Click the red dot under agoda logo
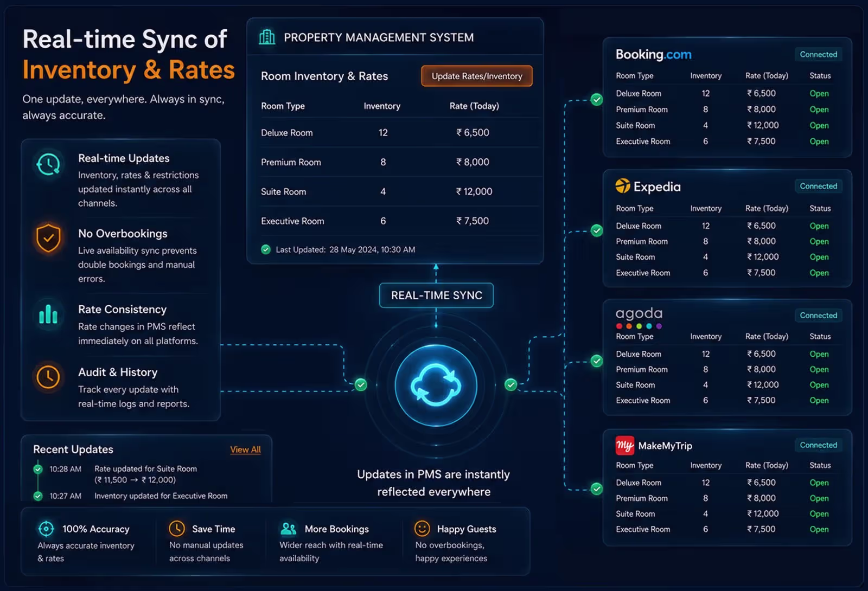Screen dimensions: 868x591 click(x=619, y=326)
